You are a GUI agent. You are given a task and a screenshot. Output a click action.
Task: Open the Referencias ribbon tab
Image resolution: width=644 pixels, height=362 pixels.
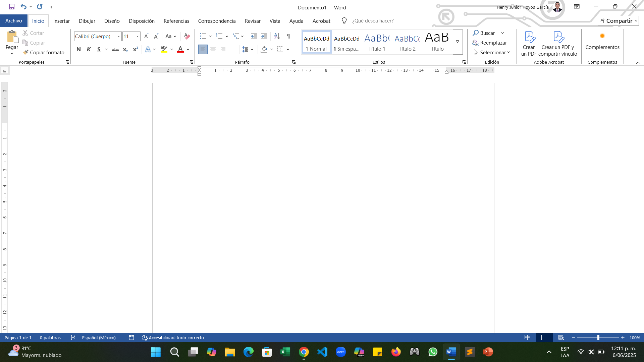coord(176,21)
